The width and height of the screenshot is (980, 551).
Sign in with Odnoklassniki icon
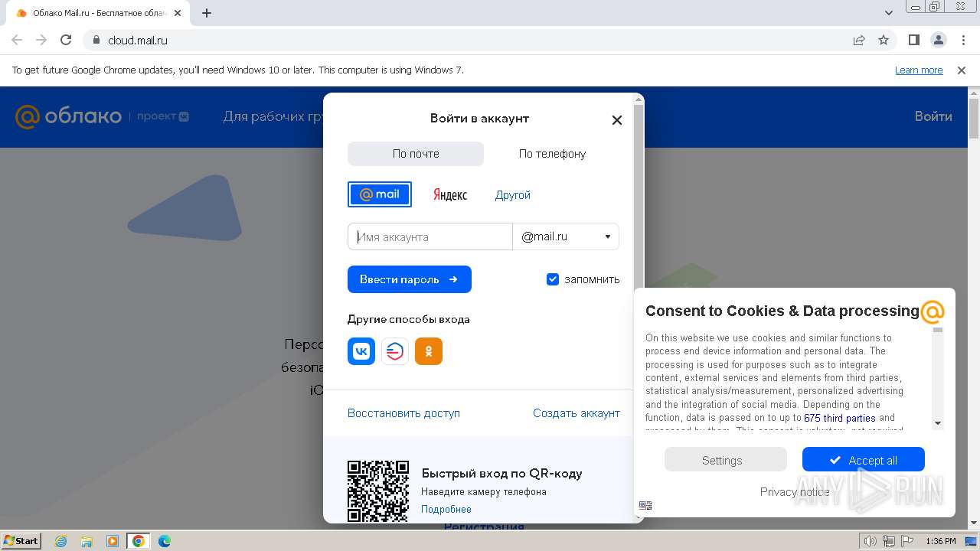tap(429, 351)
